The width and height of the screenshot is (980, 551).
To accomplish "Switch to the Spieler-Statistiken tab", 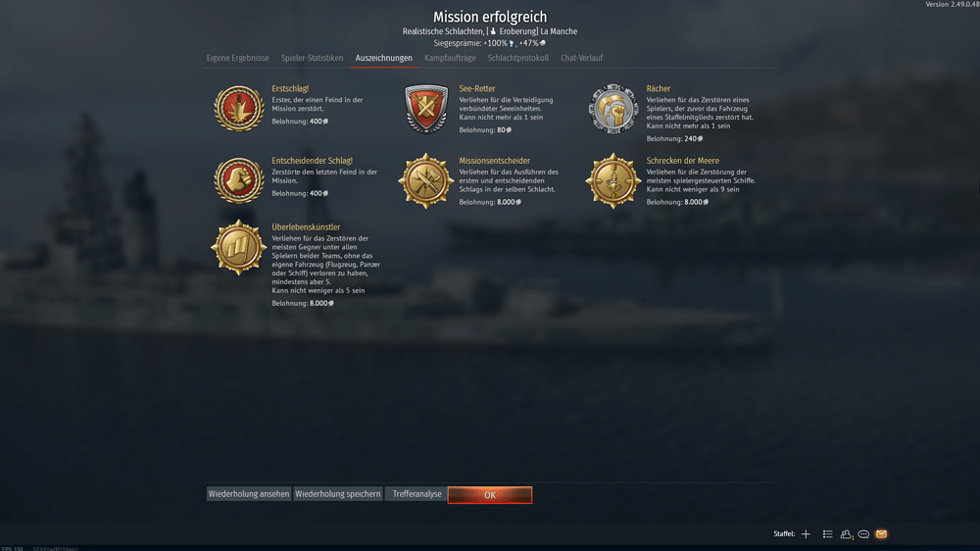I will pos(312,58).
